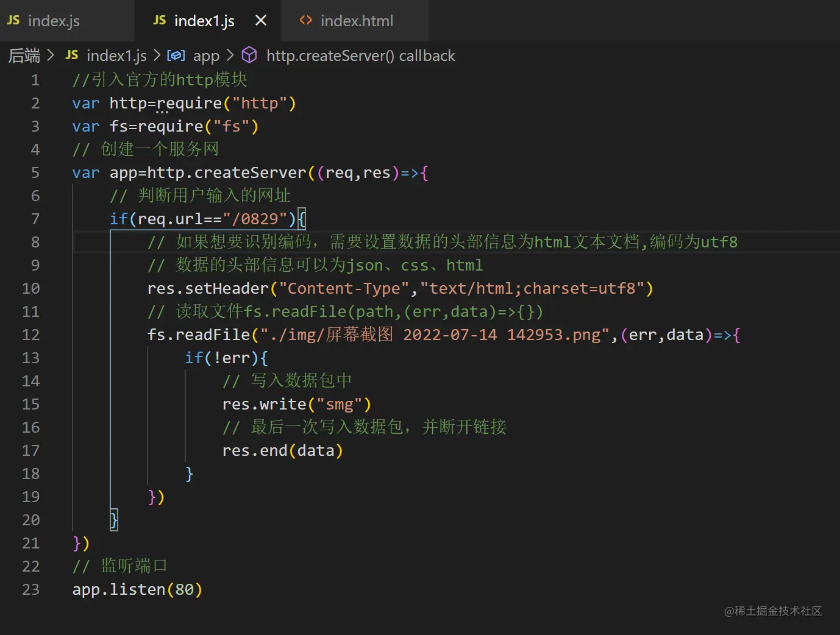Viewport: 840px width, 635px height.
Task: Click the JS file icon on index.js tab
Action: (13, 21)
